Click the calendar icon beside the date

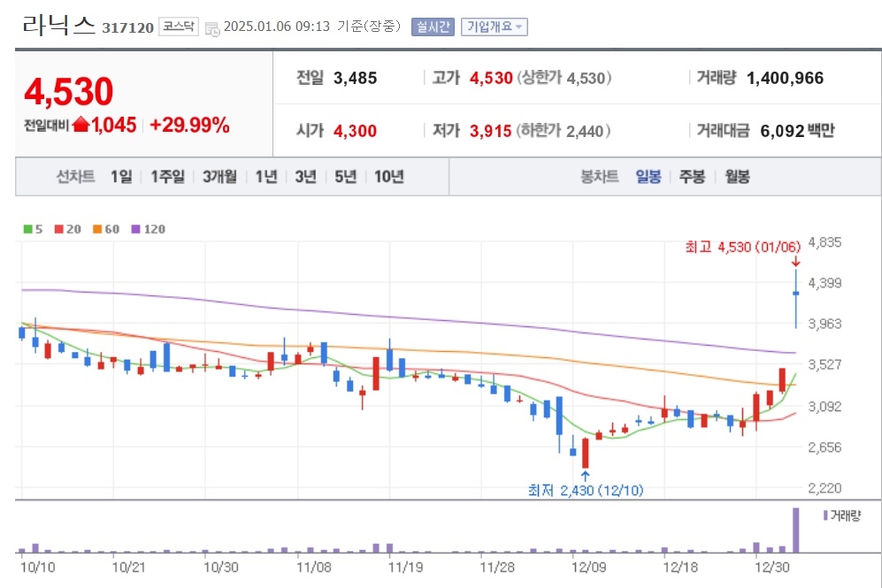click(212, 28)
